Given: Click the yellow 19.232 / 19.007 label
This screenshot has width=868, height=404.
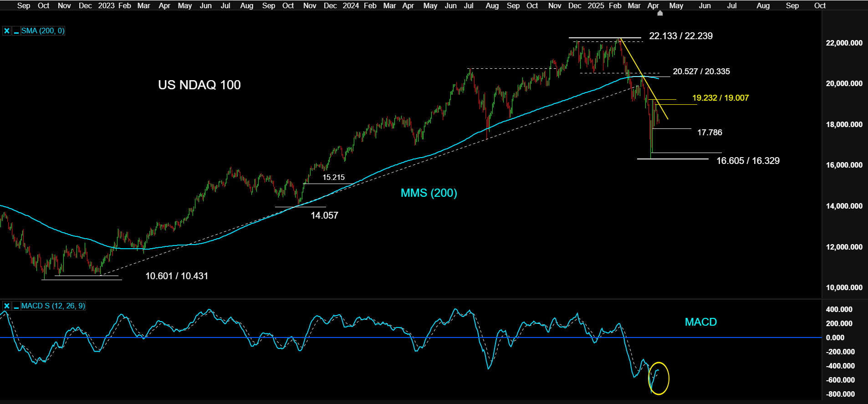Looking at the screenshot, I should pos(720,98).
